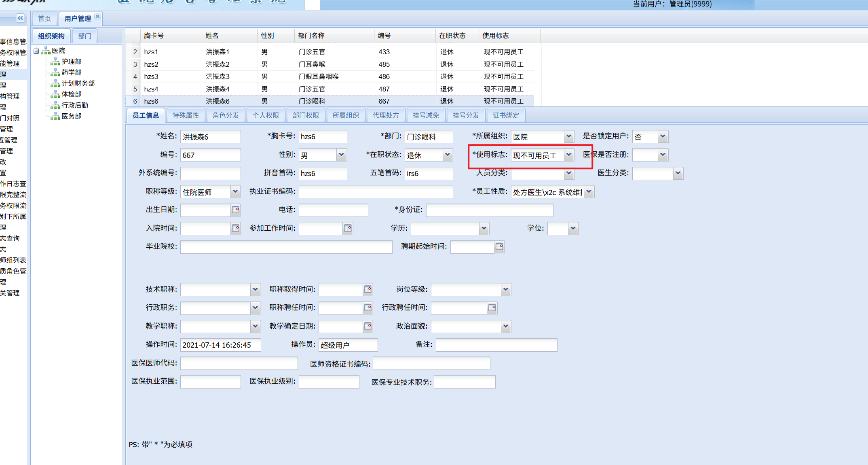
Task: Select the 护理部 department node
Action: (71, 62)
